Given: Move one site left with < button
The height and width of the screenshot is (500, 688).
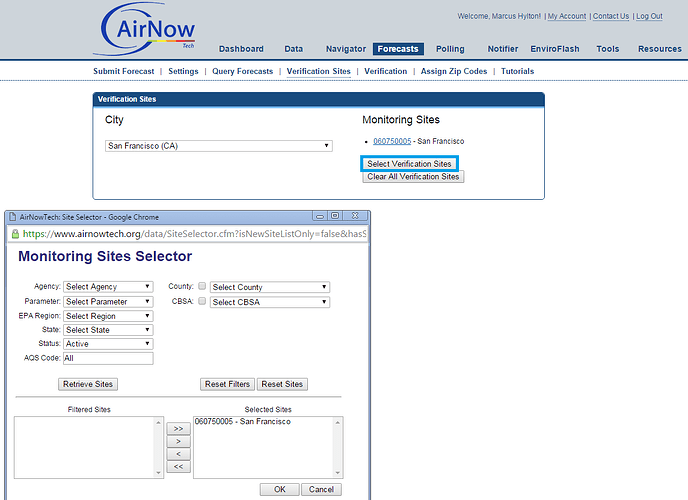Looking at the screenshot, I should pyautogui.click(x=179, y=454).
